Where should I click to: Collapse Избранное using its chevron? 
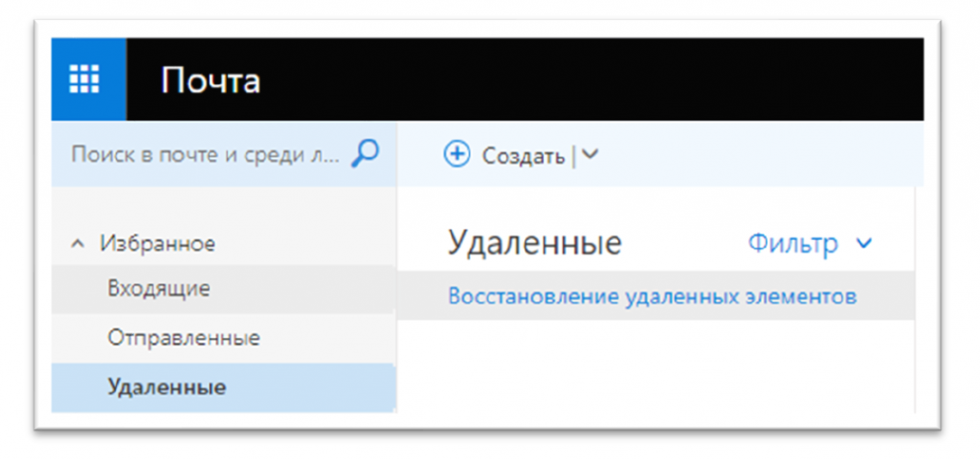click(78, 244)
